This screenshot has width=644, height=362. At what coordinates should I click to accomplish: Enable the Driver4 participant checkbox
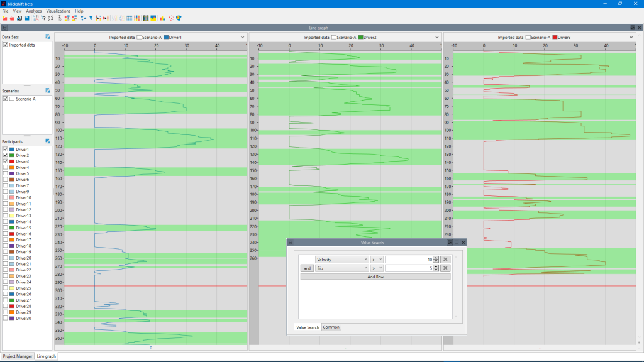point(6,168)
